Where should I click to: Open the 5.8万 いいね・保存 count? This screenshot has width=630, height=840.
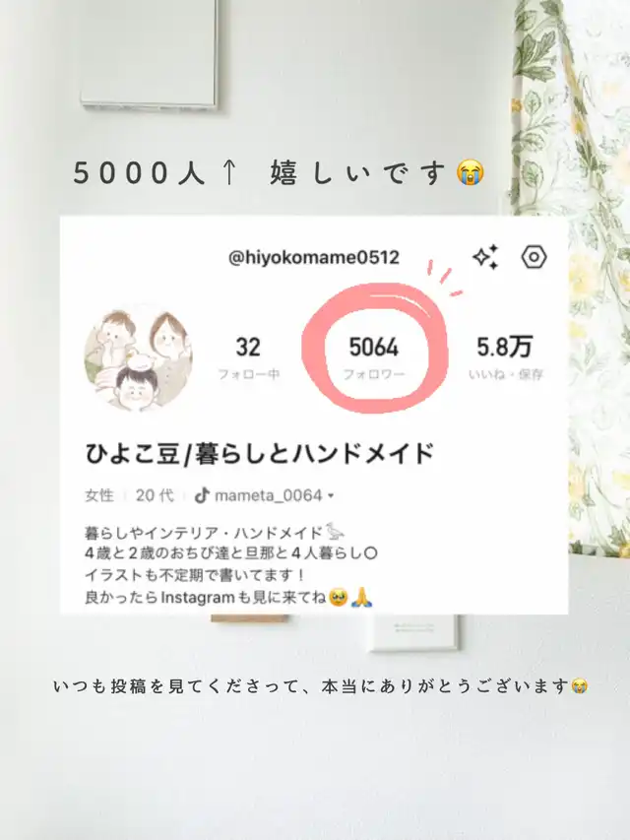point(505,357)
